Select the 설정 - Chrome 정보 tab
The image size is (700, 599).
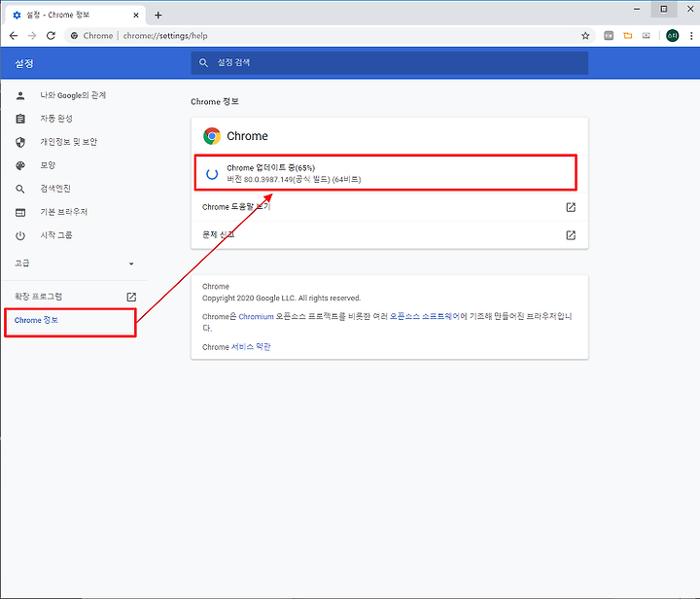76,16
